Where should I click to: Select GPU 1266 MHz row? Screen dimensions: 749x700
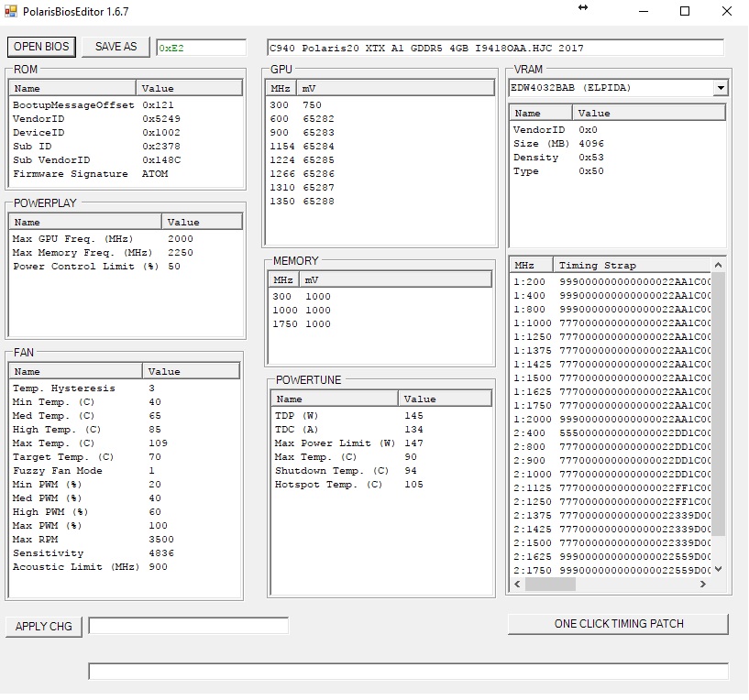(380, 174)
